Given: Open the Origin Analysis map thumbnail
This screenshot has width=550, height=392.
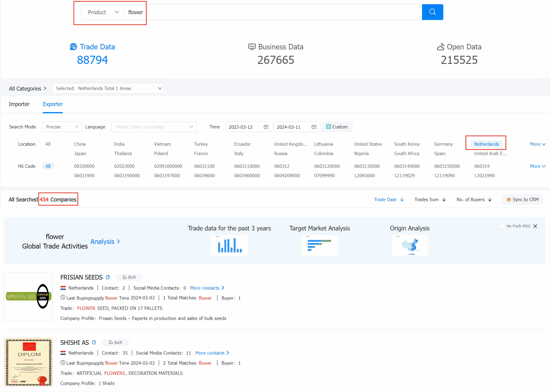Looking at the screenshot, I should click(x=410, y=246).
